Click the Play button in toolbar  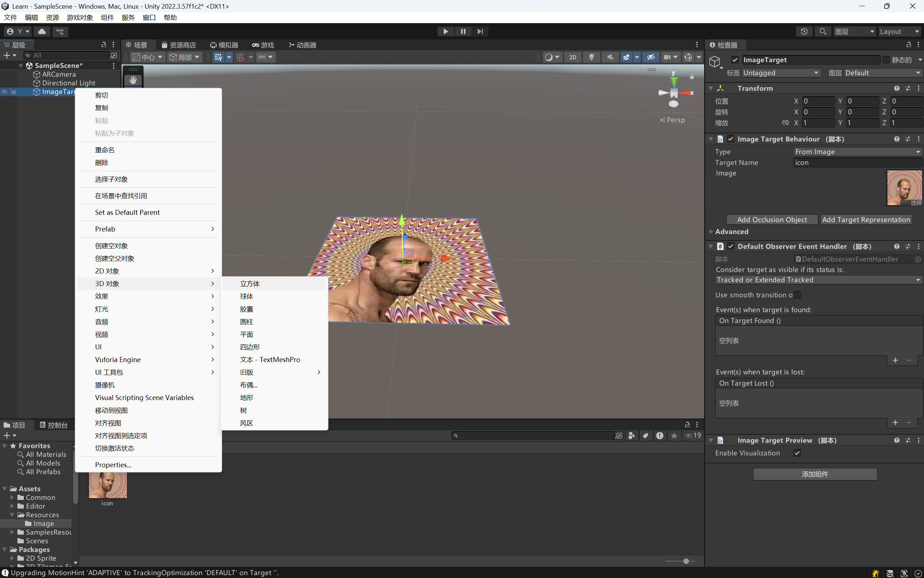[x=446, y=31]
